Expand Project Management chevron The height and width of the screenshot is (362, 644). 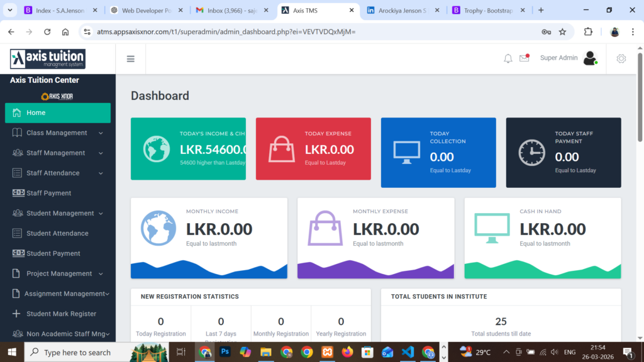tap(101, 274)
